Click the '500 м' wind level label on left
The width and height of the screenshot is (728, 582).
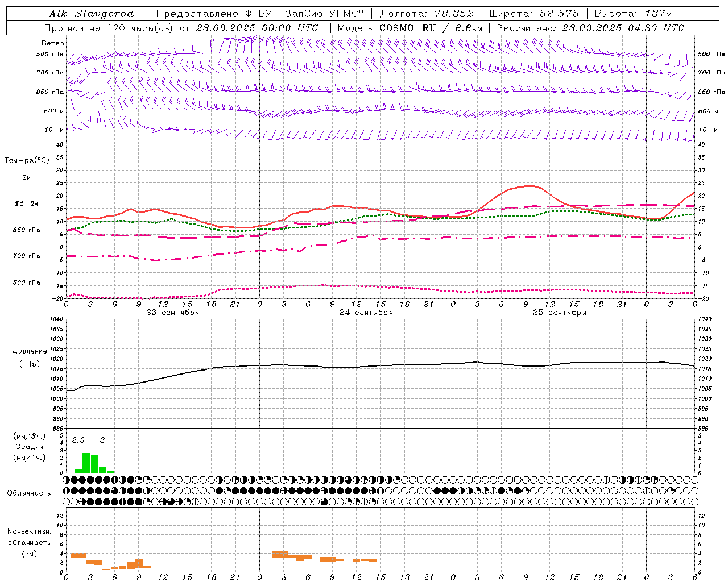(54, 111)
